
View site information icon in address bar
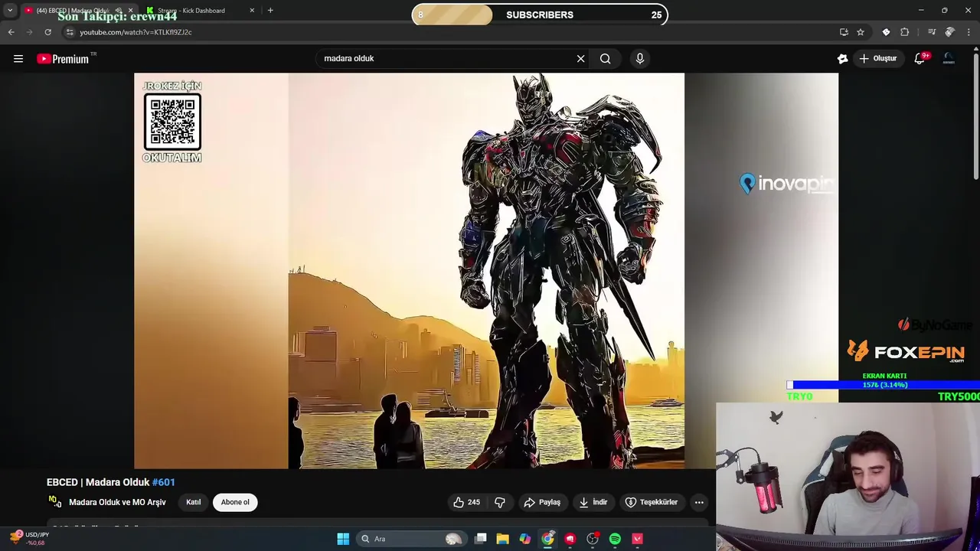70,32
